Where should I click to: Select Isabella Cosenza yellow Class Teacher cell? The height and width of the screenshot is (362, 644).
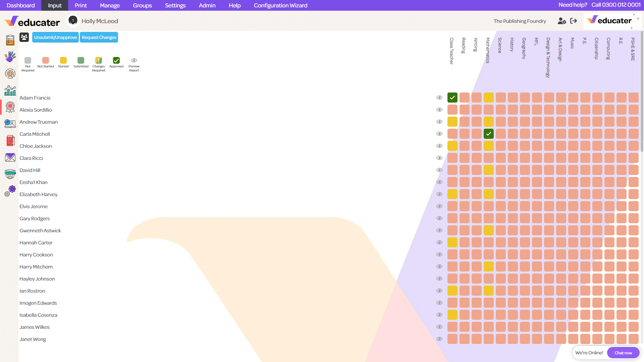point(452,315)
